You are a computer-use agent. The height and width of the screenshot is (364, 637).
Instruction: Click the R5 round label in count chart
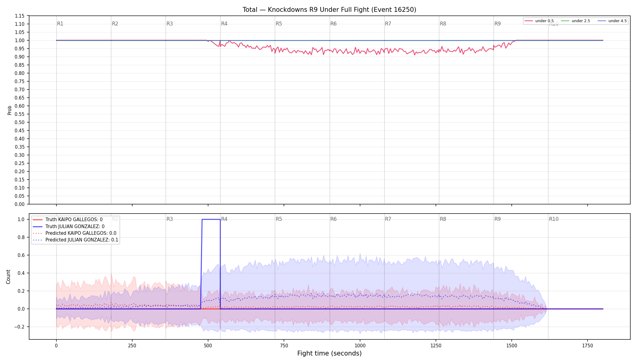pos(279,219)
